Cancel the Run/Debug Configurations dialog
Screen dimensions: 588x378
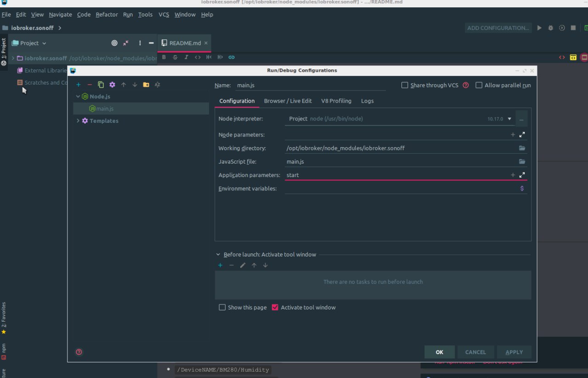pyautogui.click(x=475, y=352)
